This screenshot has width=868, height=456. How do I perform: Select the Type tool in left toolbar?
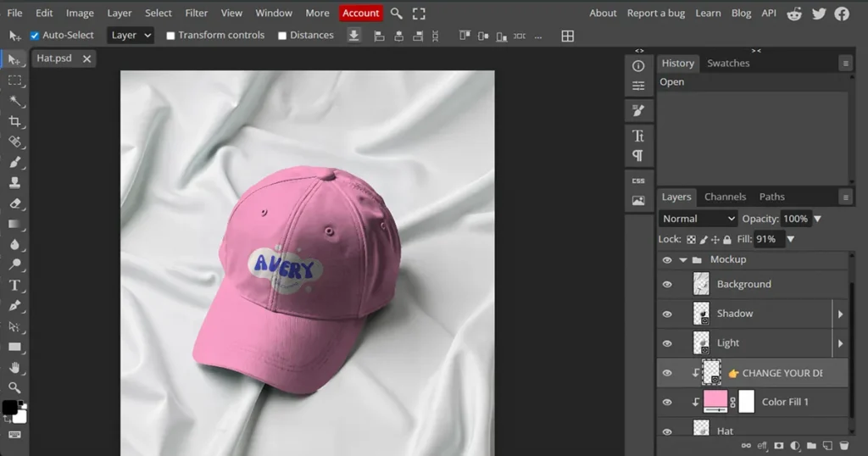click(x=14, y=286)
